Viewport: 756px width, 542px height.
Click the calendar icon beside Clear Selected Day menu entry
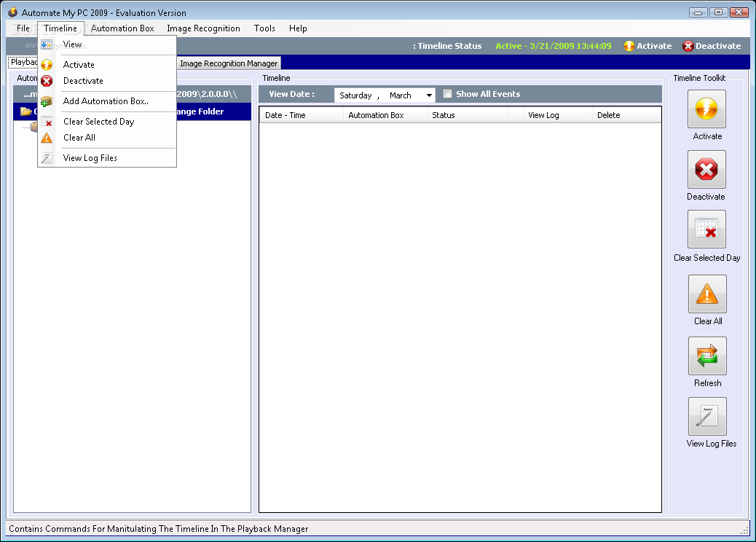pyautogui.click(x=47, y=122)
